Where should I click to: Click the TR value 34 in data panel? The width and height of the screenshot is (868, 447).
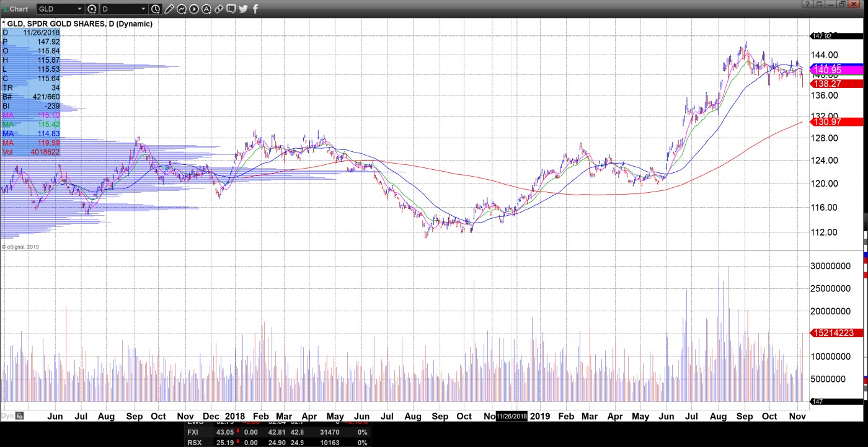pos(55,88)
